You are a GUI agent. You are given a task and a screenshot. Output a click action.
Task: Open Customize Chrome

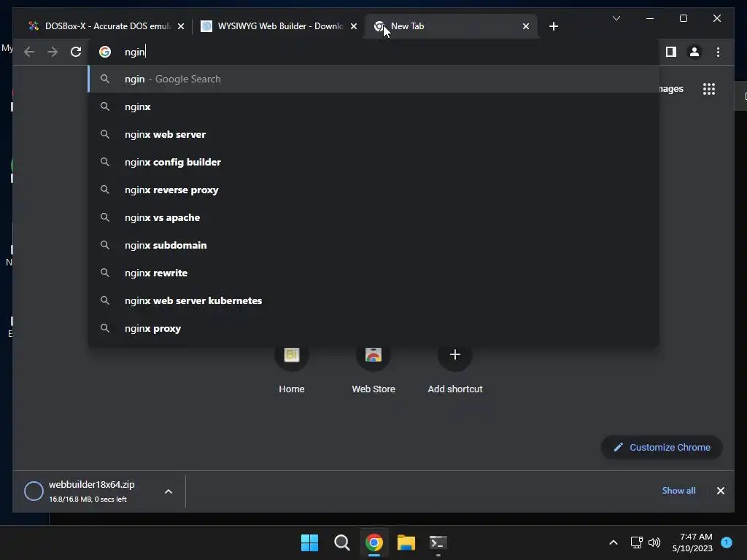coord(662,447)
